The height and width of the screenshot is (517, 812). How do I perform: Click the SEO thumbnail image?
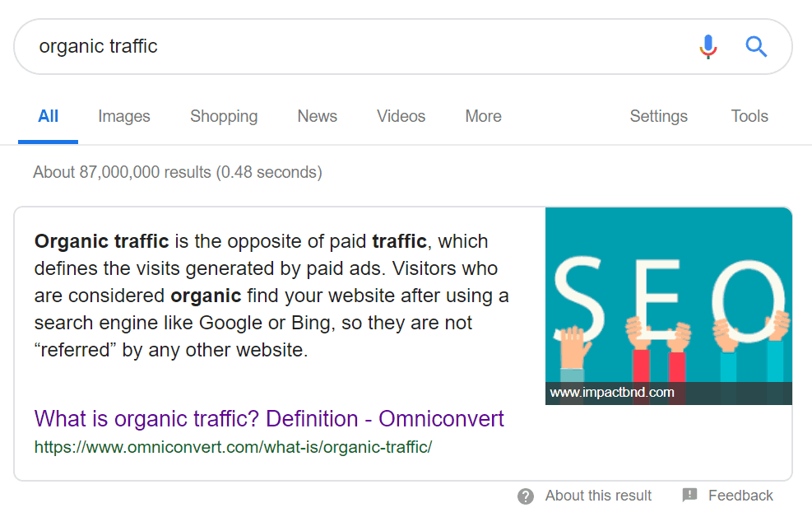click(x=668, y=296)
